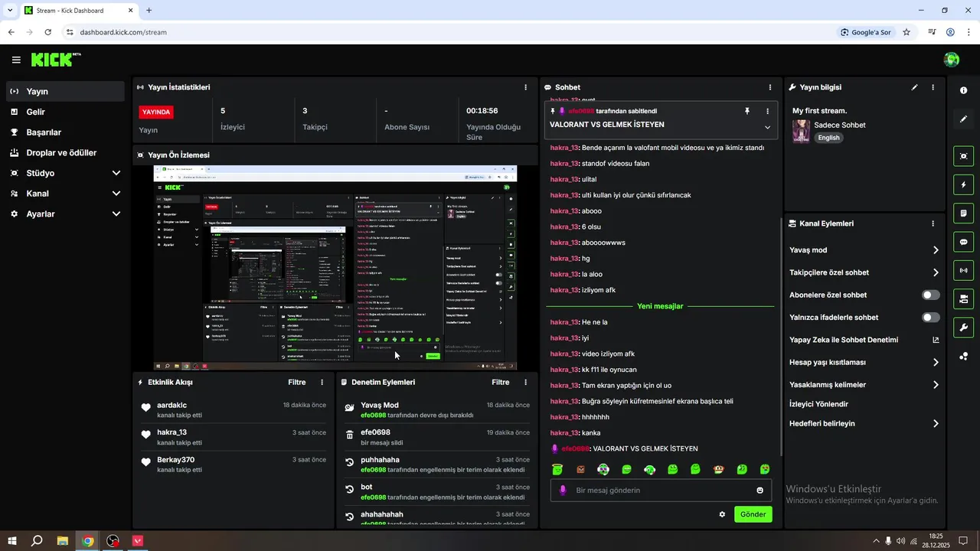
Task: Toggle Yalnızca ifadelerle sohbet switch
Action: point(931,317)
